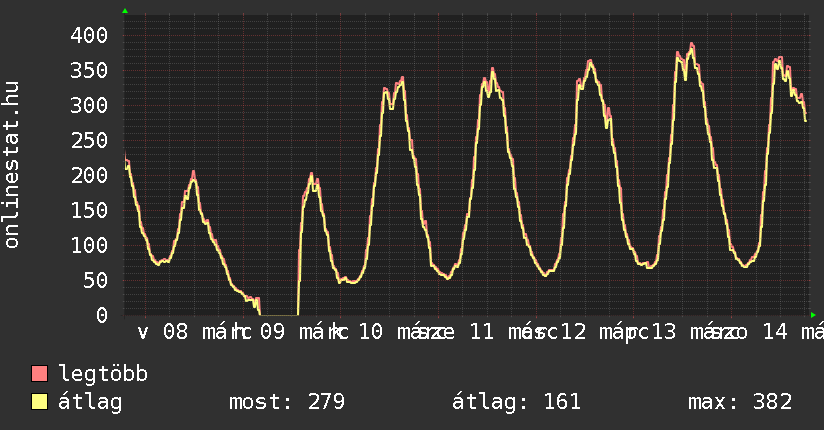Click the 'átlag: 161' average statistic
This screenshot has width=824, height=430.
coord(517,402)
